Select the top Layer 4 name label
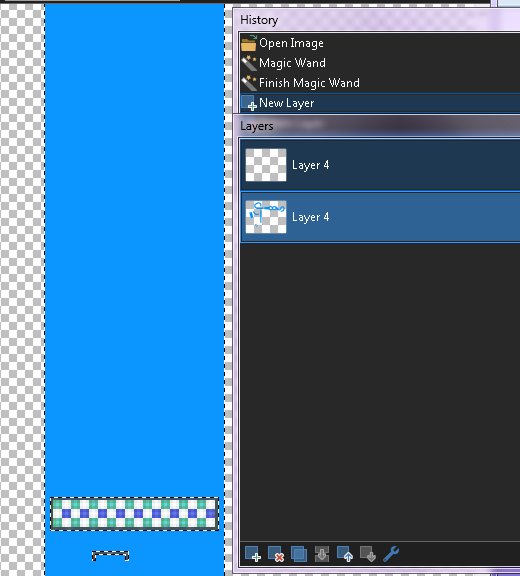Screen dimensions: 520x576 pyautogui.click(x=310, y=165)
